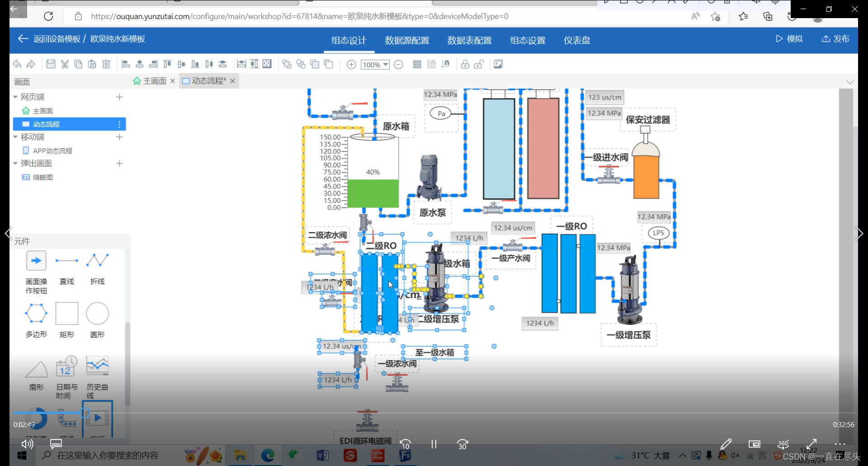
Task: Click the undo arrow in the toolbar
Action: tap(17, 64)
